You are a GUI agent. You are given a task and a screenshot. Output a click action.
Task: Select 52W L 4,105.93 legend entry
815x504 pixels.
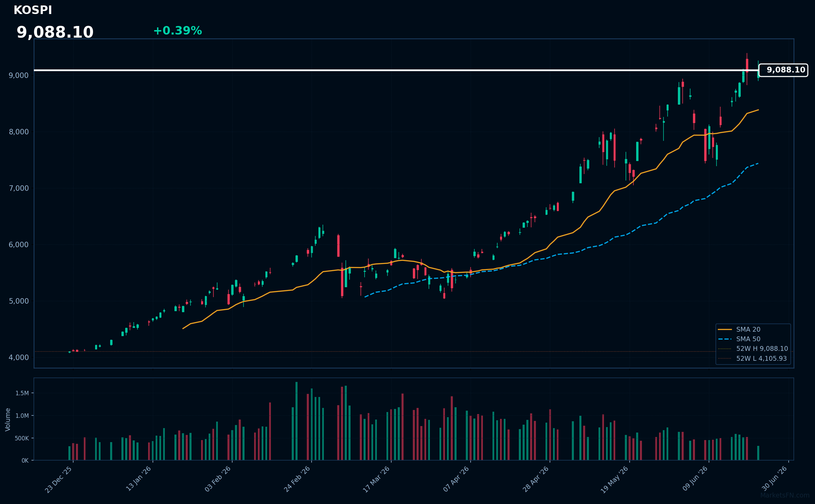(752, 358)
